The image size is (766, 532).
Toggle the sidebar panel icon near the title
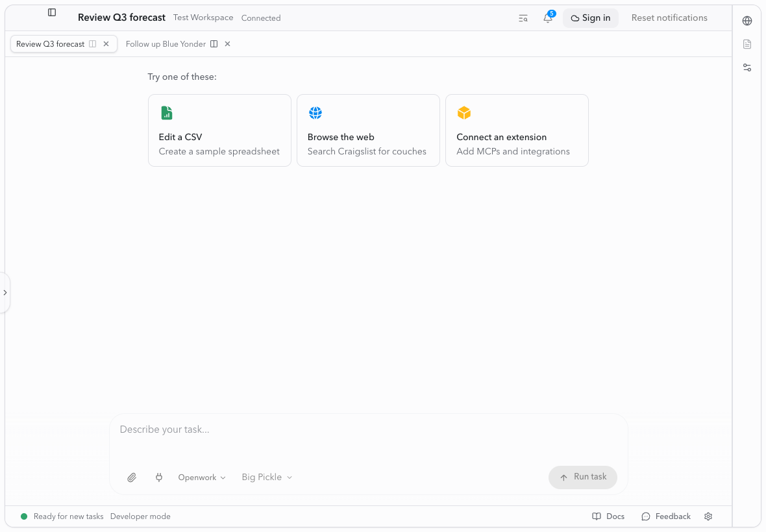click(x=52, y=13)
